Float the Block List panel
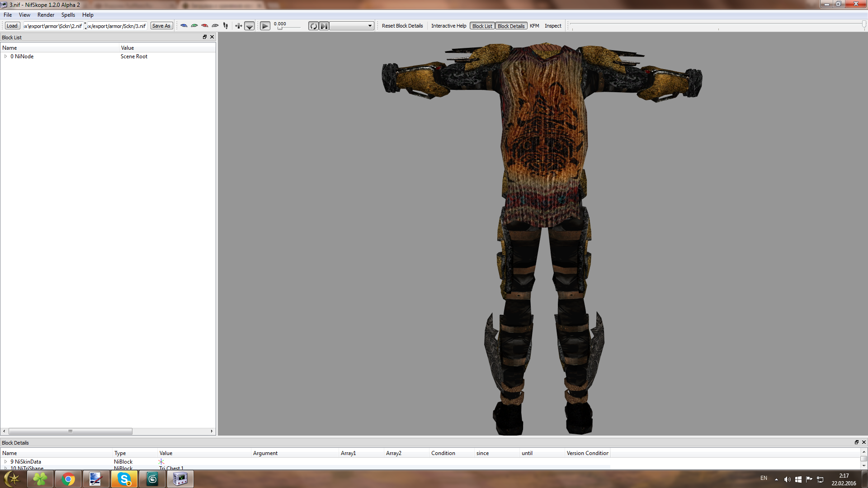 pos(205,37)
